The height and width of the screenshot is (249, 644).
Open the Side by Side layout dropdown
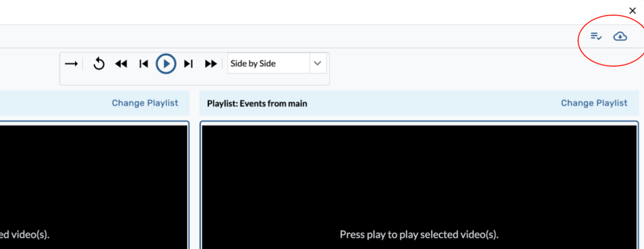(269, 64)
